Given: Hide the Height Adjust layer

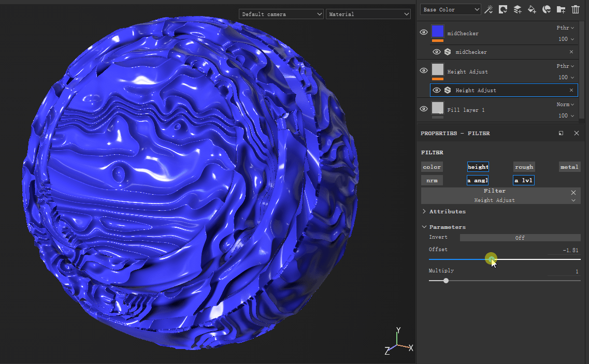Looking at the screenshot, I should [x=424, y=70].
